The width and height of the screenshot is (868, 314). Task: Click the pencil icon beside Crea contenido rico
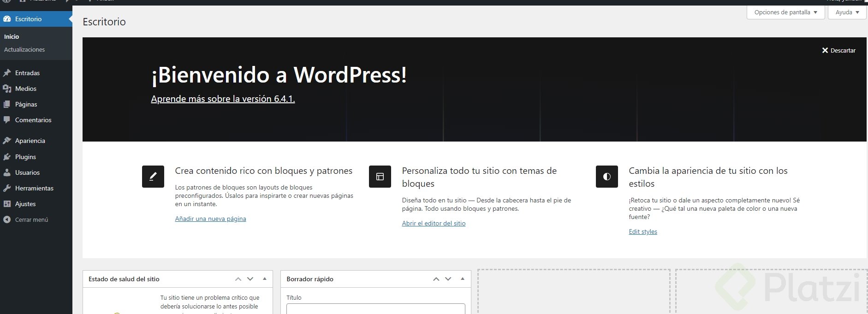(x=153, y=177)
